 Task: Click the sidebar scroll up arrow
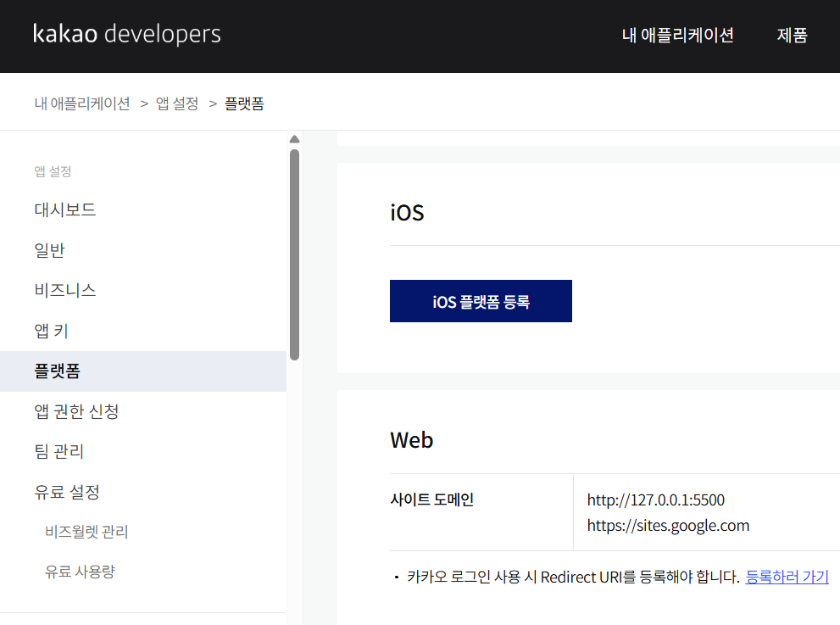[294, 139]
